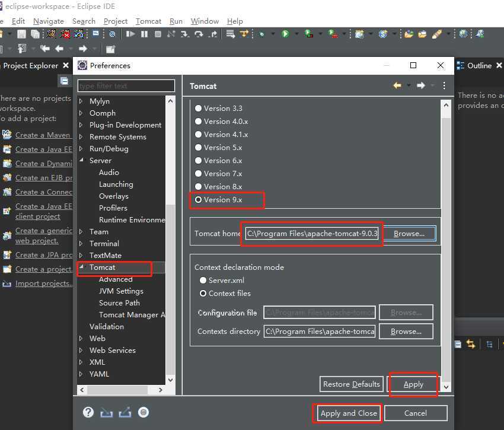The image size is (504, 430).
Task: Click toolbar Forward arrow icon
Action: [83, 49]
